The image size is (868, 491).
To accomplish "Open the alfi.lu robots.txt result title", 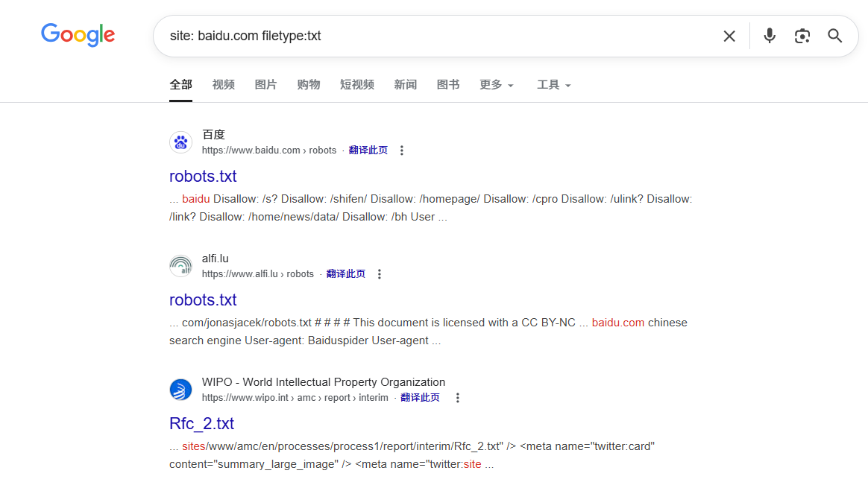I will [203, 300].
